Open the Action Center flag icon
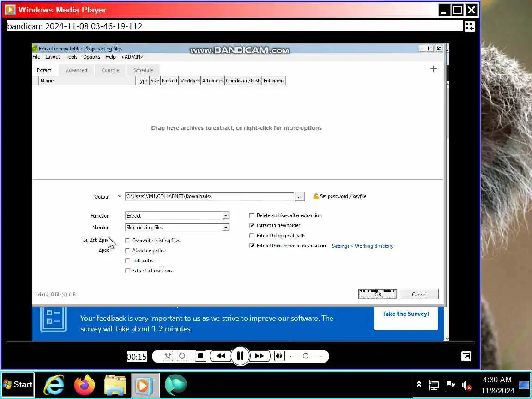Image resolution: width=532 pixels, height=399 pixels. [x=450, y=385]
